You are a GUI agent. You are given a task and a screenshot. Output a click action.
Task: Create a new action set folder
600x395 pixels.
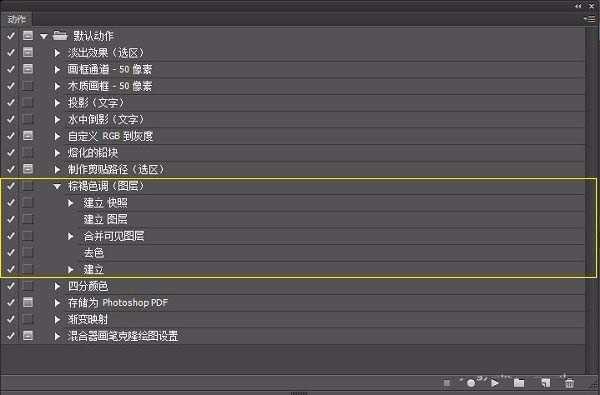point(519,383)
